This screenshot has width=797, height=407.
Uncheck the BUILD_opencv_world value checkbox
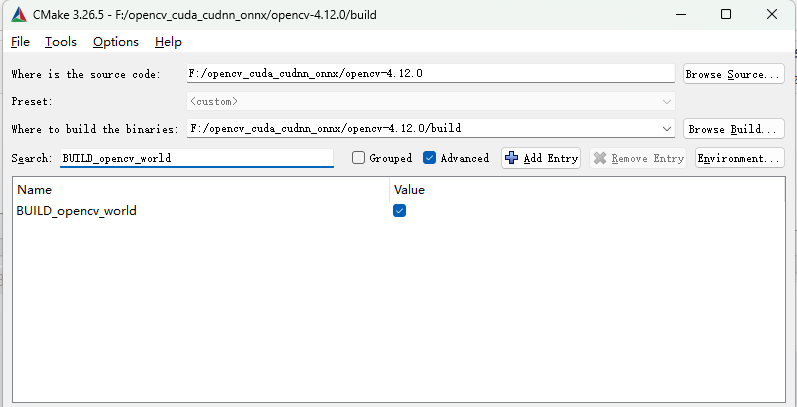[x=399, y=211]
